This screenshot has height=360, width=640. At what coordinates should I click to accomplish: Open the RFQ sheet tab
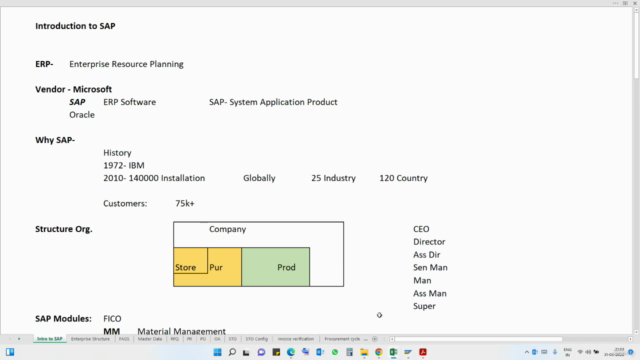coord(175,339)
